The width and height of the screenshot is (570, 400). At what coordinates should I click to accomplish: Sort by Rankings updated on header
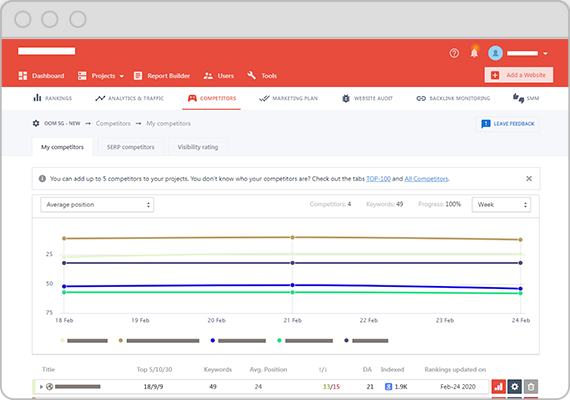[x=455, y=369]
